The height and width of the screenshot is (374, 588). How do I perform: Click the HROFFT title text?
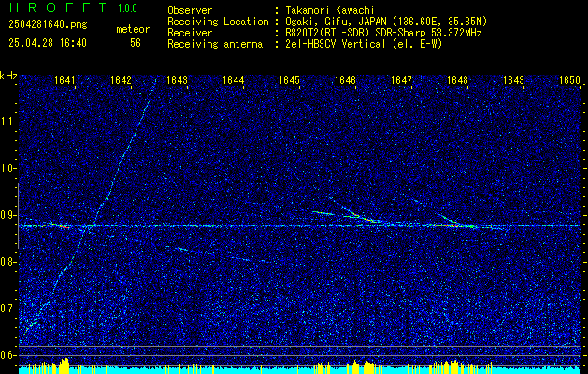coord(57,7)
